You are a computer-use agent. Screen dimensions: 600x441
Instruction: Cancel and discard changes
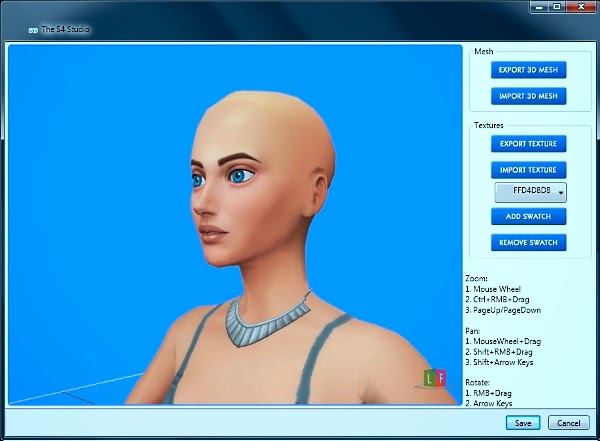click(569, 423)
